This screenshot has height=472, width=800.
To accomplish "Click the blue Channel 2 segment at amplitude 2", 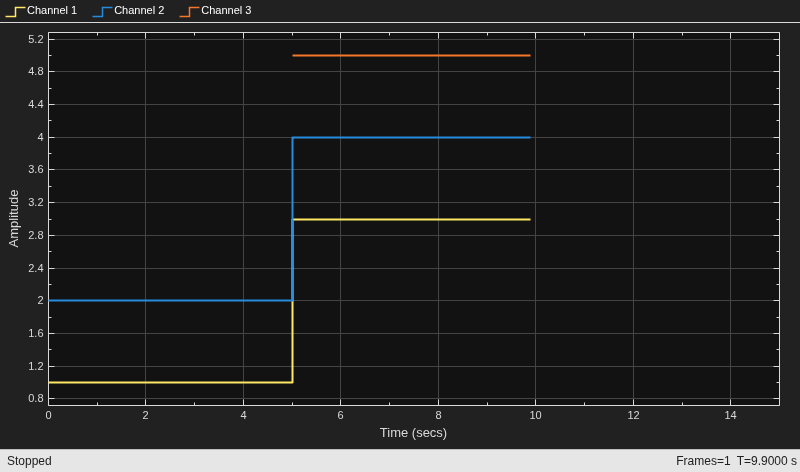I will pos(170,301).
